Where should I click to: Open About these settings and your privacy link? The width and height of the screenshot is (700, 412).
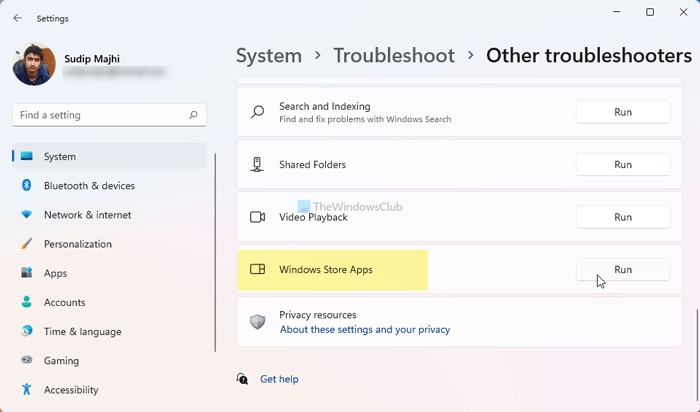point(364,330)
